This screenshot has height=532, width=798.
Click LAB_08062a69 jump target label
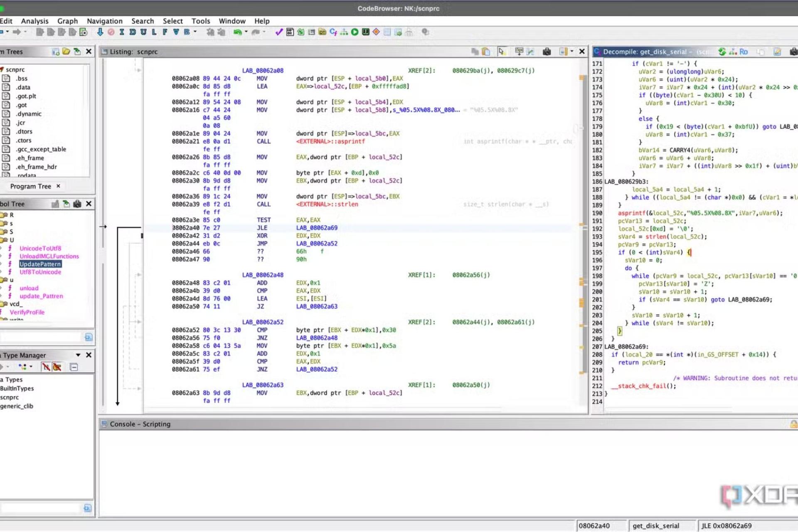pos(317,228)
